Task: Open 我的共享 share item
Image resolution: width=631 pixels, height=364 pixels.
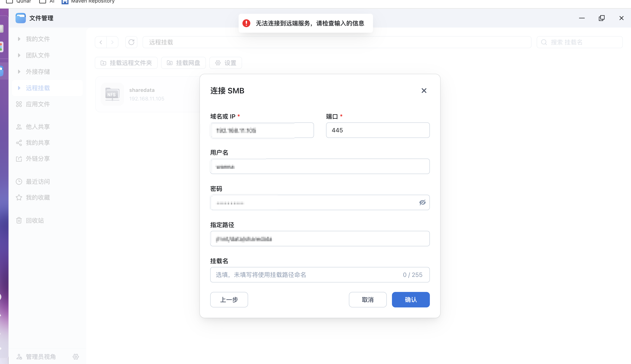Action: click(x=37, y=143)
